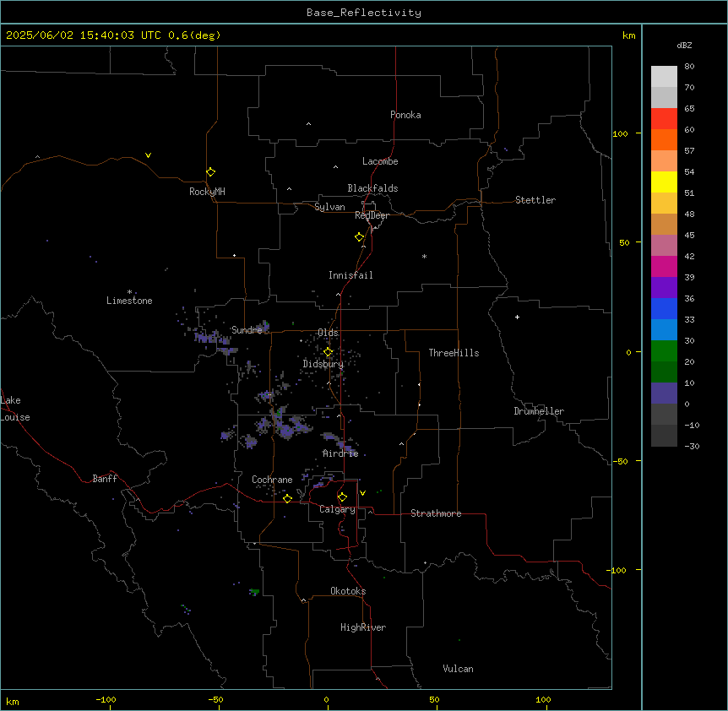This screenshot has width=728, height=711.
Task: Click the dBZ legend heading
Action: (684, 45)
